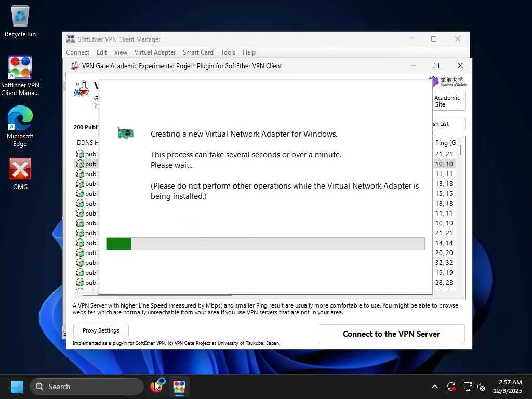Open network status tray icon
532x399 pixels.
[468, 387]
